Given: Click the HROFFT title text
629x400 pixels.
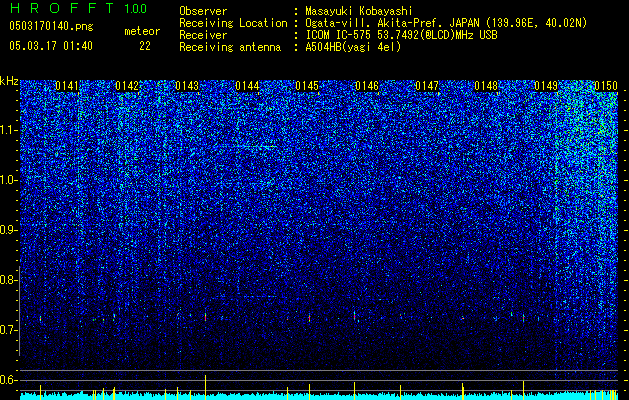Looking at the screenshot, I should [x=62, y=8].
